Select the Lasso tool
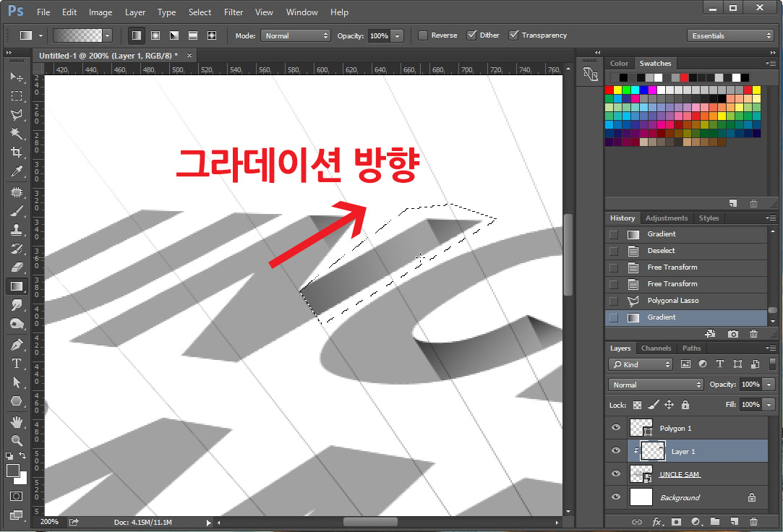Viewport: 783px width, 532px height. tap(17, 114)
